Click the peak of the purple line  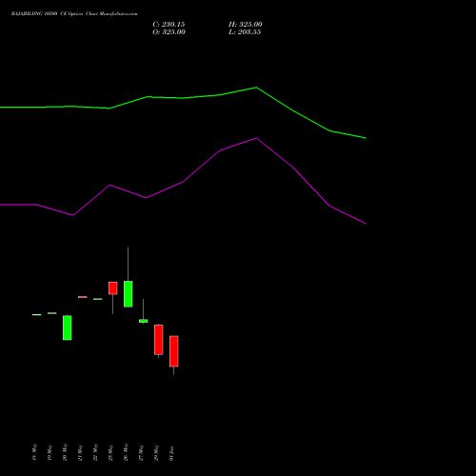point(256,138)
